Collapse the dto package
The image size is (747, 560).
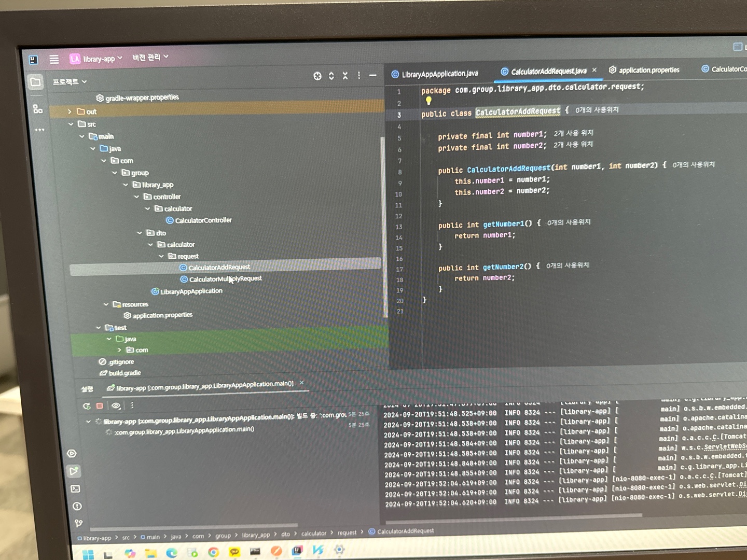(x=139, y=233)
